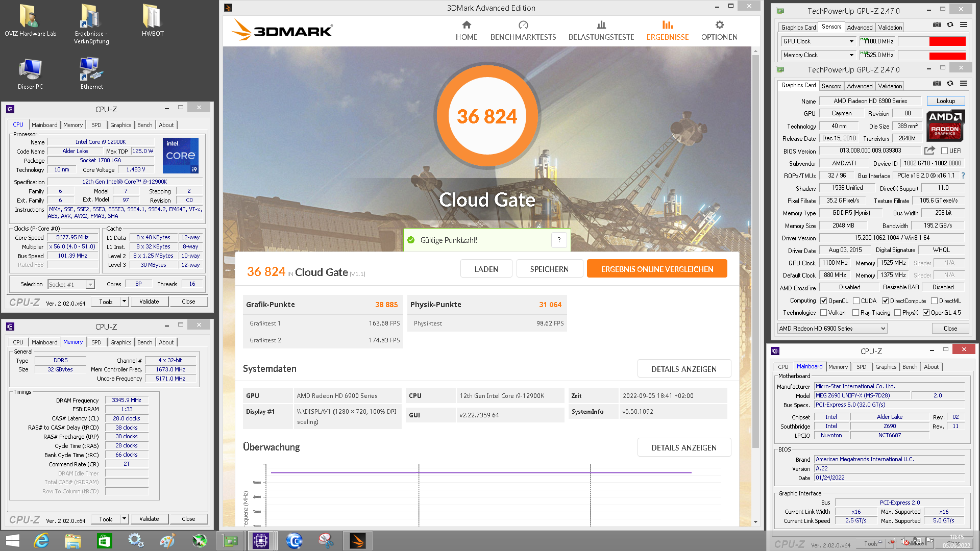Switch to the CPU-Z purple chip taskbar icon
This screenshot has height=551, width=980.
[261, 541]
